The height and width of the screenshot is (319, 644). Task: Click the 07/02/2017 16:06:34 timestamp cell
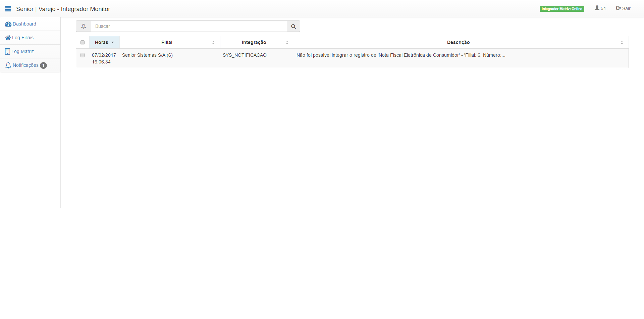[104, 58]
